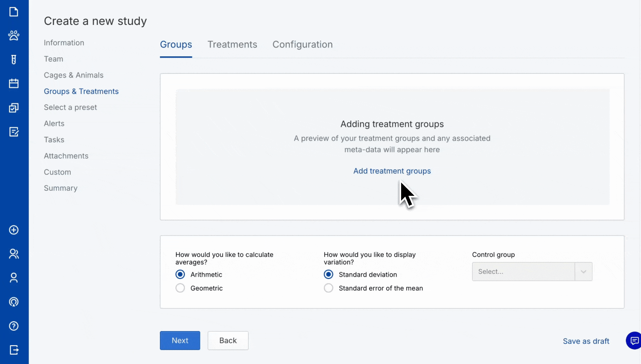The height and width of the screenshot is (364, 641).
Task: Open the notes edit icon in sidebar
Action: point(13,132)
